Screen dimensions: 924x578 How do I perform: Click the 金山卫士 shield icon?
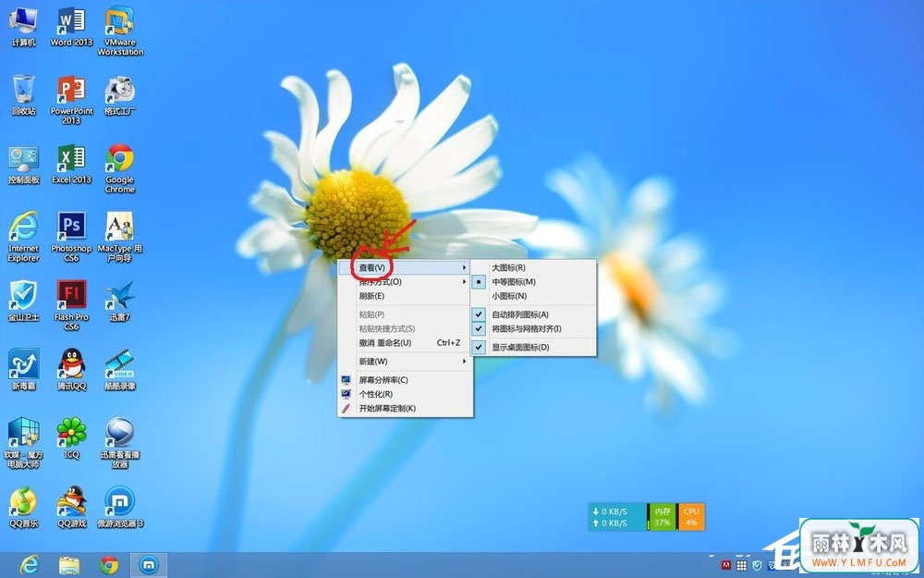(24, 301)
